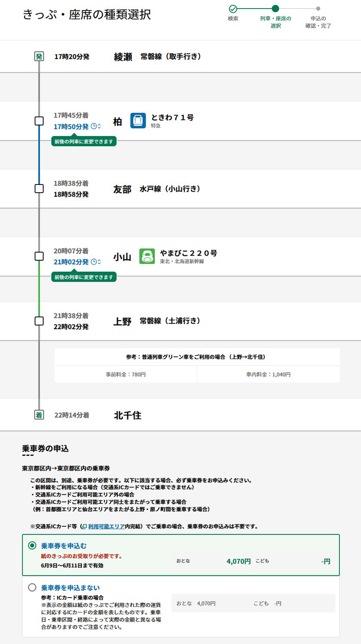Click the 車内料金：1,040円 cell
Image resolution: width=361 pixels, height=644 pixels.
(x=268, y=374)
